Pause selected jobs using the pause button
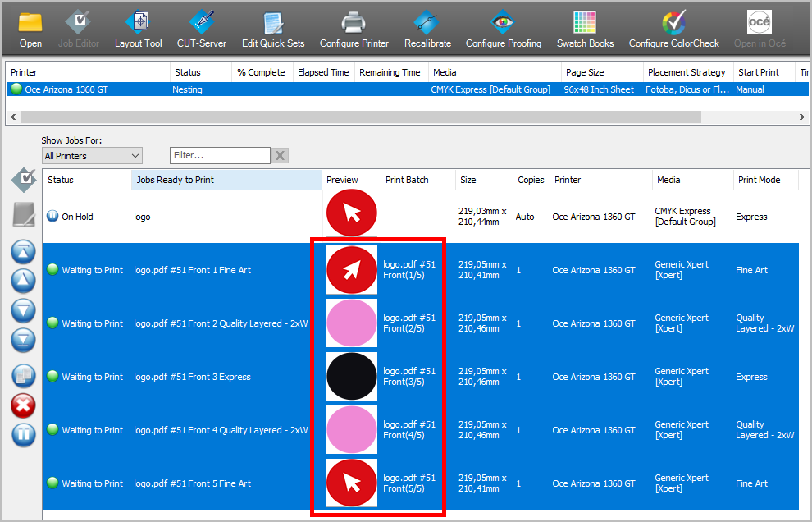The width and height of the screenshot is (812, 522). click(x=24, y=434)
